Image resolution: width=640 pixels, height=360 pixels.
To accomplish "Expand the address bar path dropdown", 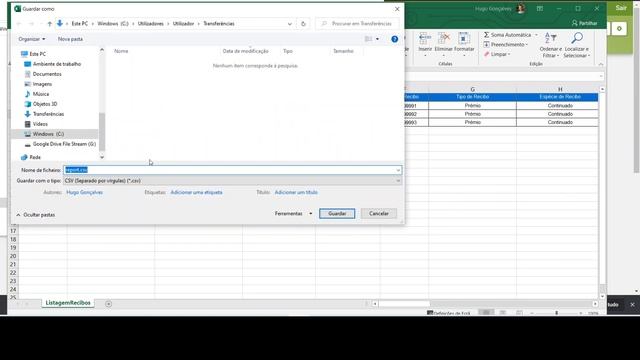I will pyautogui.click(x=289, y=24).
